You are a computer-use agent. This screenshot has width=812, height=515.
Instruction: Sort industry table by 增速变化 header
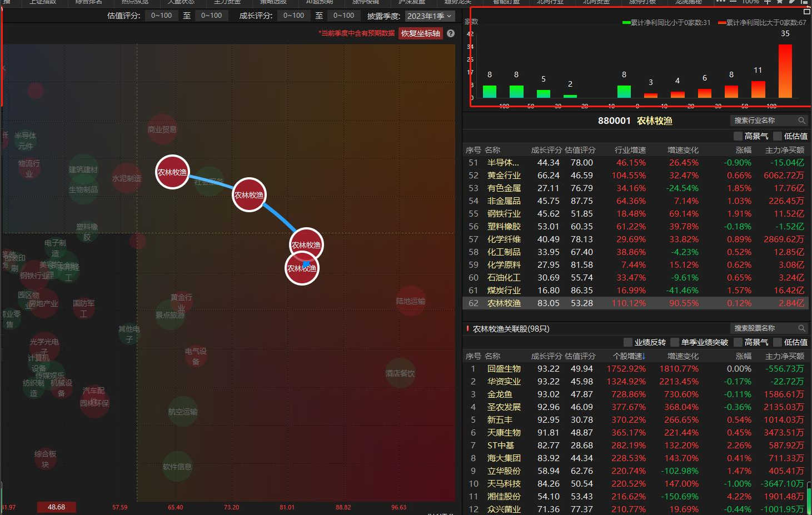[683, 150]
